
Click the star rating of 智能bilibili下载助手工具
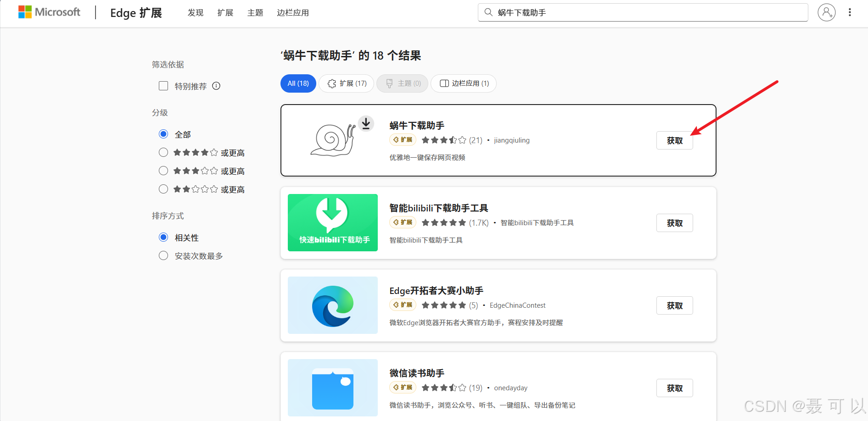point(443,222)
